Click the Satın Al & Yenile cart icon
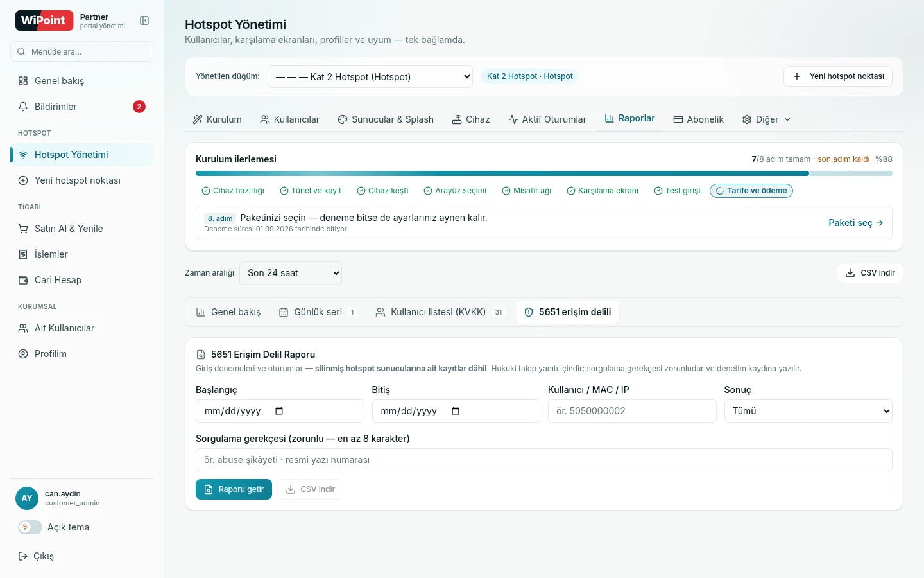 pos(23,229)
